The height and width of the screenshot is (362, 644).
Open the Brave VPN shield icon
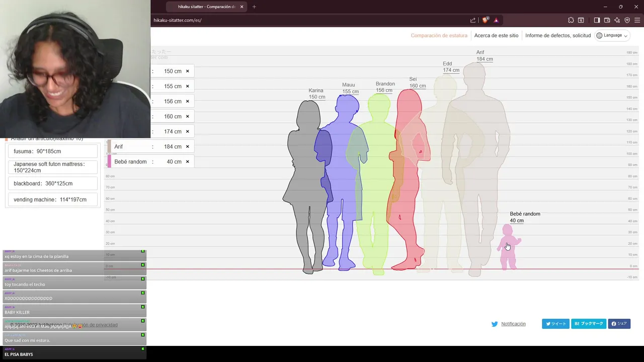(x=627, y=20)
